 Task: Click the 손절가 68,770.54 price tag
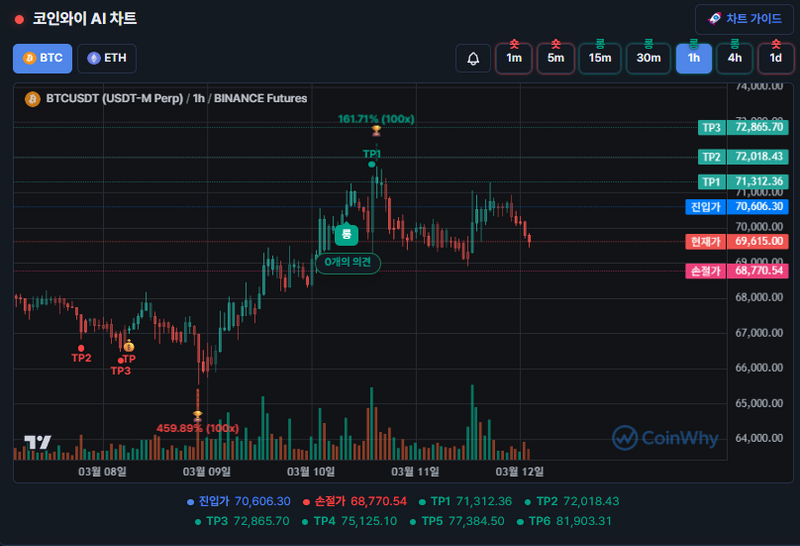coord(736,271)
